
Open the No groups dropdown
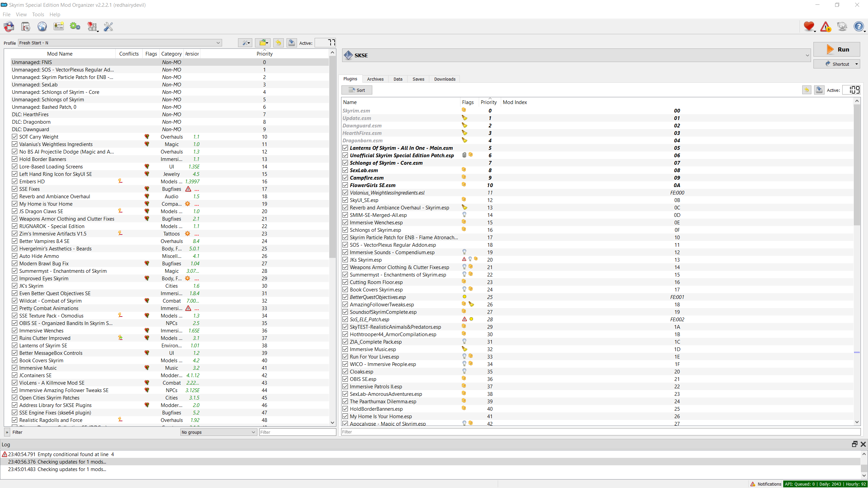click(x=218, y=432)
